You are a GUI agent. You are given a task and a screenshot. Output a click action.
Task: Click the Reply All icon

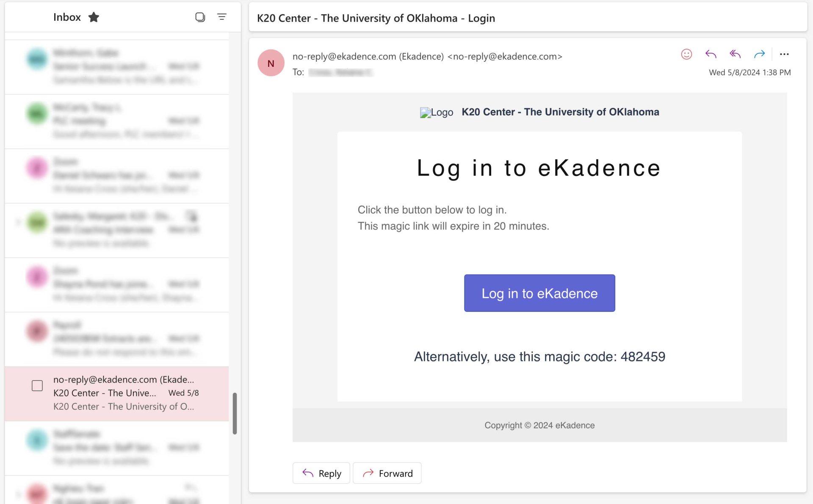[735, 54]
